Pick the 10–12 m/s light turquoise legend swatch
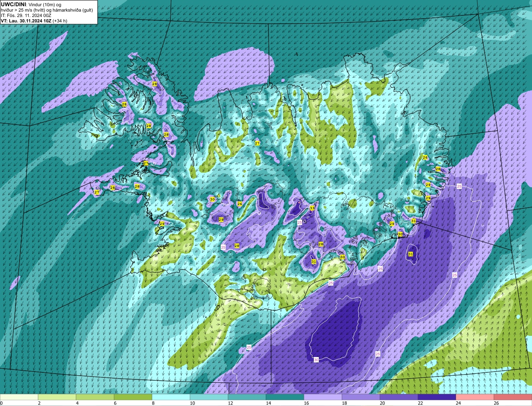 coord(209,397)
